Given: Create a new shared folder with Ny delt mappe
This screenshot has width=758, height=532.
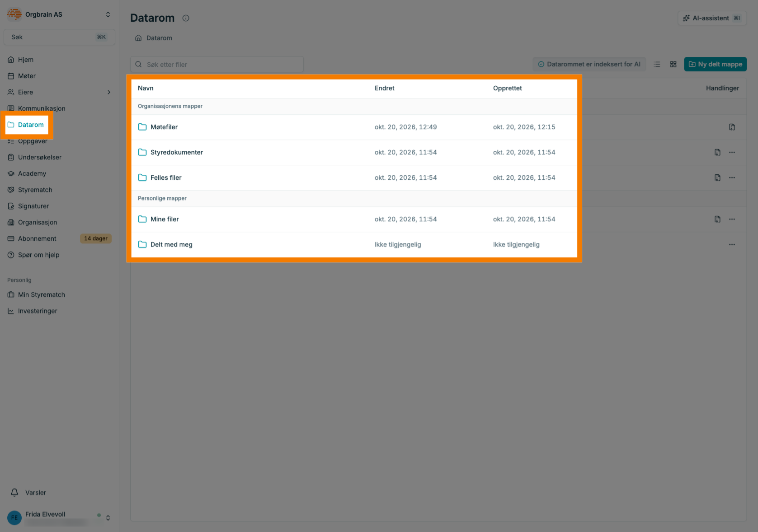Looking at the screenshot, I should click(x=715, y=64).
